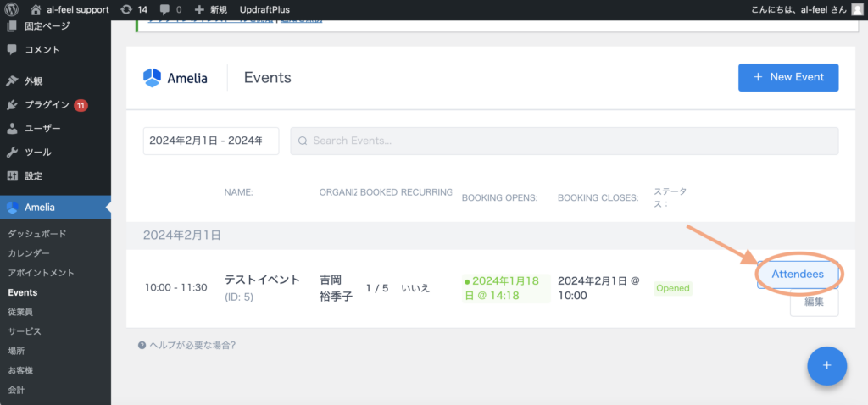The image size is (868, 405).
Task: Click the WordPress logo icon
Action: pyautogui.click(x=12, y=9)
